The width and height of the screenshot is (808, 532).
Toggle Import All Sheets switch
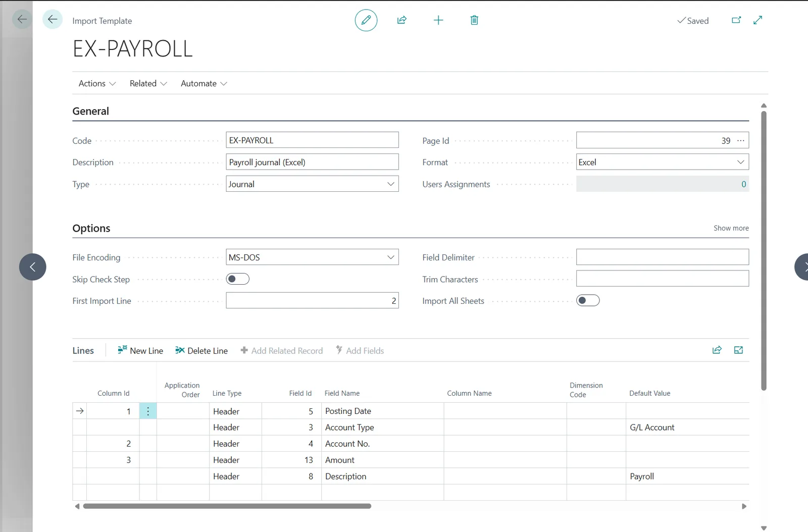point(588,301)
